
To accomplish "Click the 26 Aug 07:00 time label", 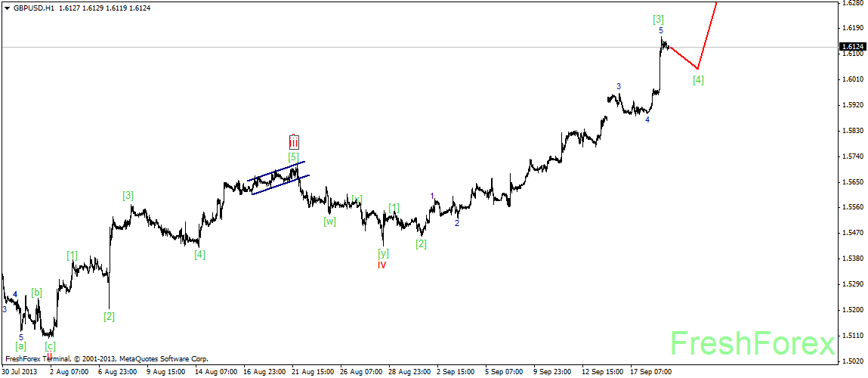I will [361, 372].
